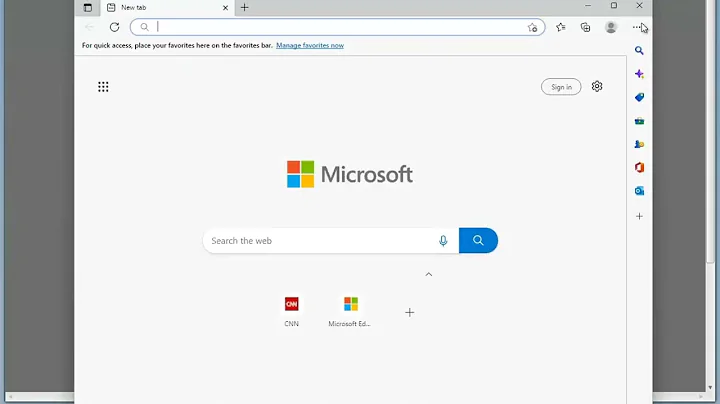Add a site to quick links plus
Viewport: 720px width, 404px height.
410,313
